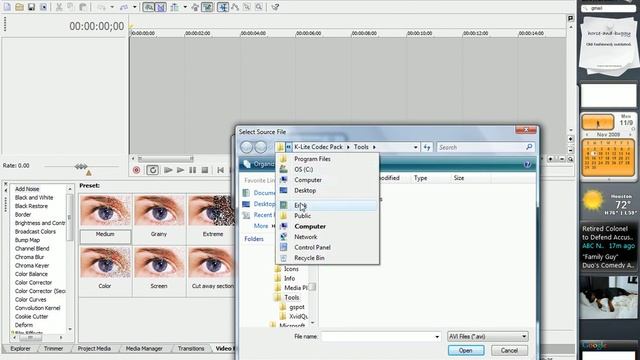Select the selection edit tool icon

click(x=247, y=7)
